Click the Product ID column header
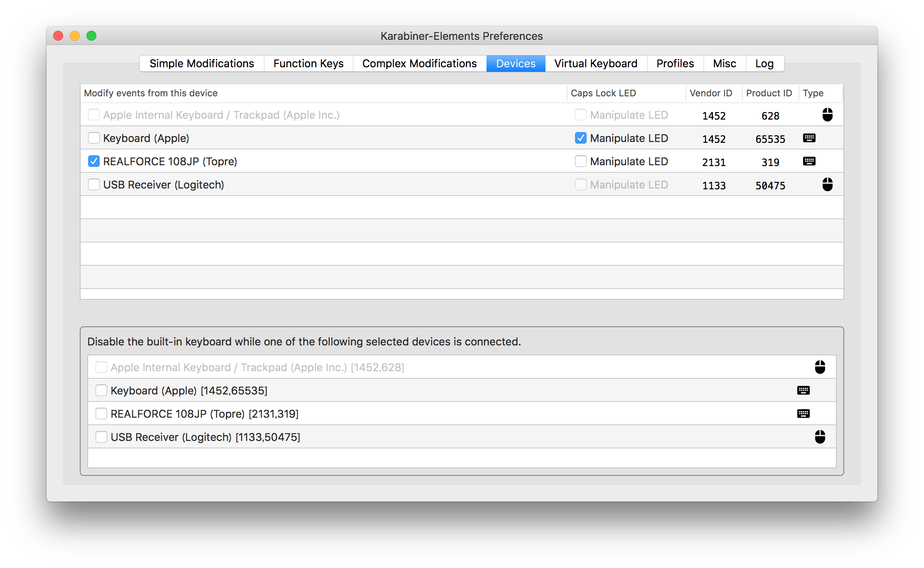This screenshot has height=568, width=924. [770, 93]
